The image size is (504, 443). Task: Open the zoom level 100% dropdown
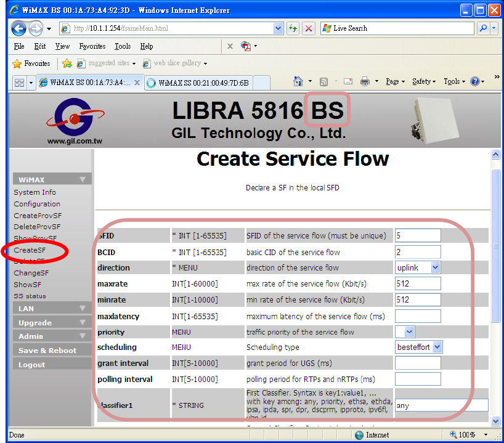486,435
